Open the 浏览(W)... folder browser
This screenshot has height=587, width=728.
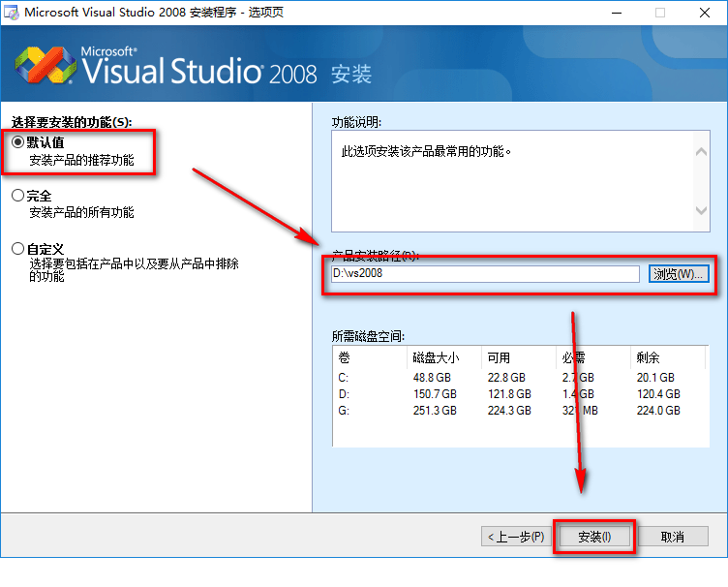(679, 273)
